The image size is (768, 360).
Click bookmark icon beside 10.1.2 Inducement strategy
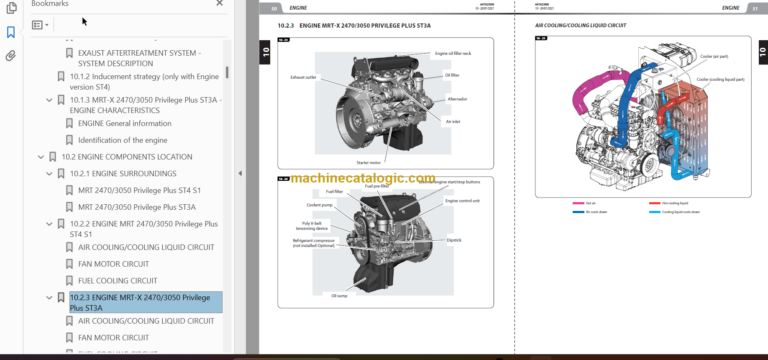pyautogui.click(x=61, y=76)
